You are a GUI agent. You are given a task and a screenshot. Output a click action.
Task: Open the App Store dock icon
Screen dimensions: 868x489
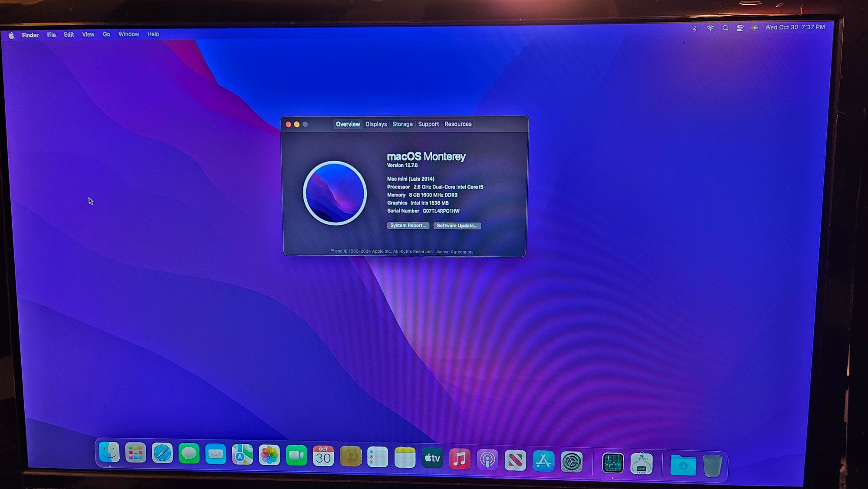click(543, 461)
